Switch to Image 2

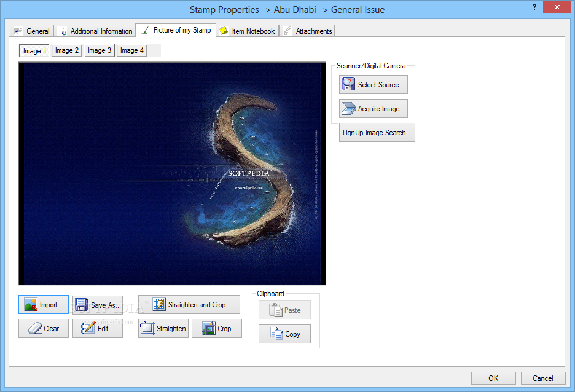[x=67, y=50]
